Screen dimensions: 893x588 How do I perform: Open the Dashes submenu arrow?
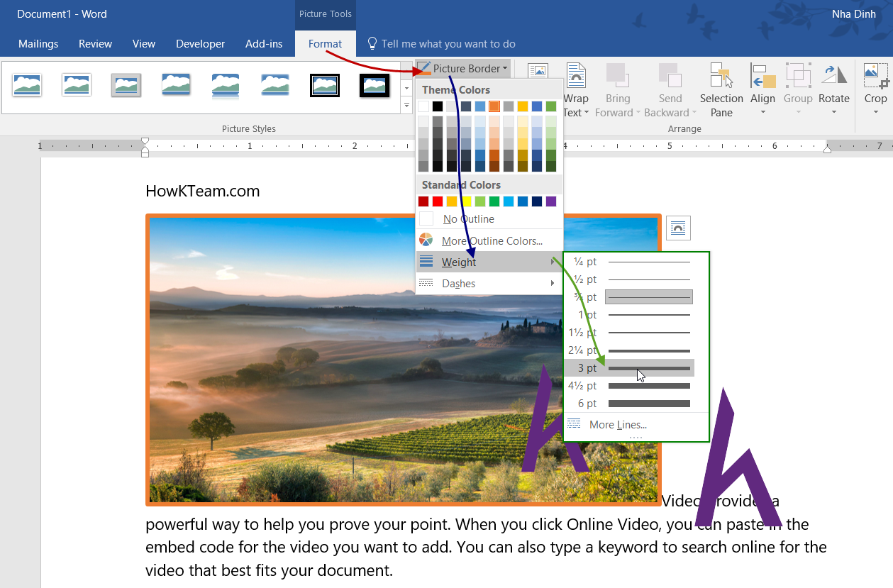[553, 284]
